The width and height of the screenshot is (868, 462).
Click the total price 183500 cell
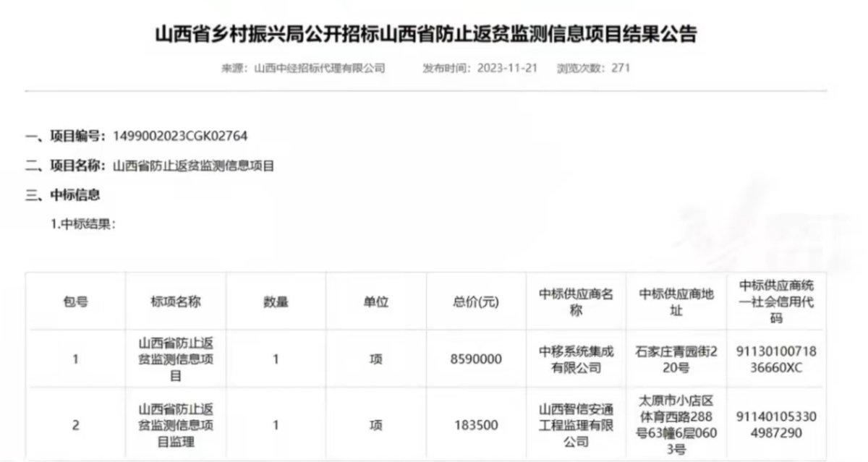pyautogui.click(x=477, y=425)
